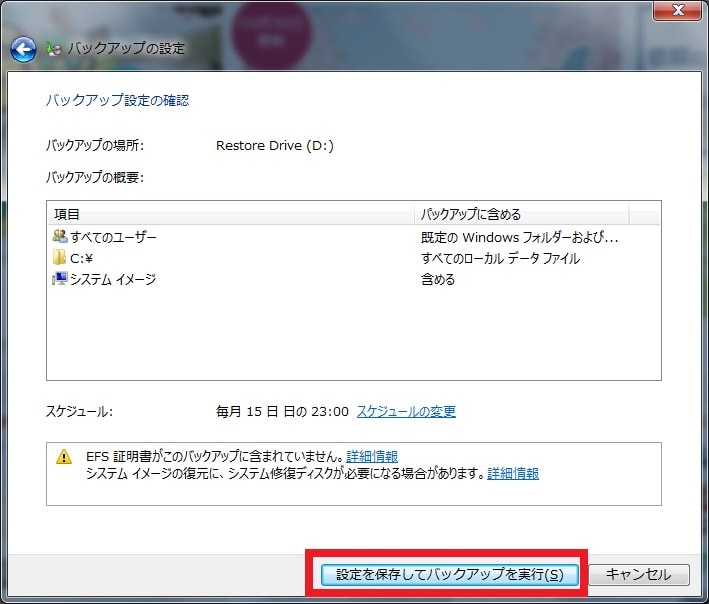
Task: Click the バックアップに含める column header
Action: point(521,214)
